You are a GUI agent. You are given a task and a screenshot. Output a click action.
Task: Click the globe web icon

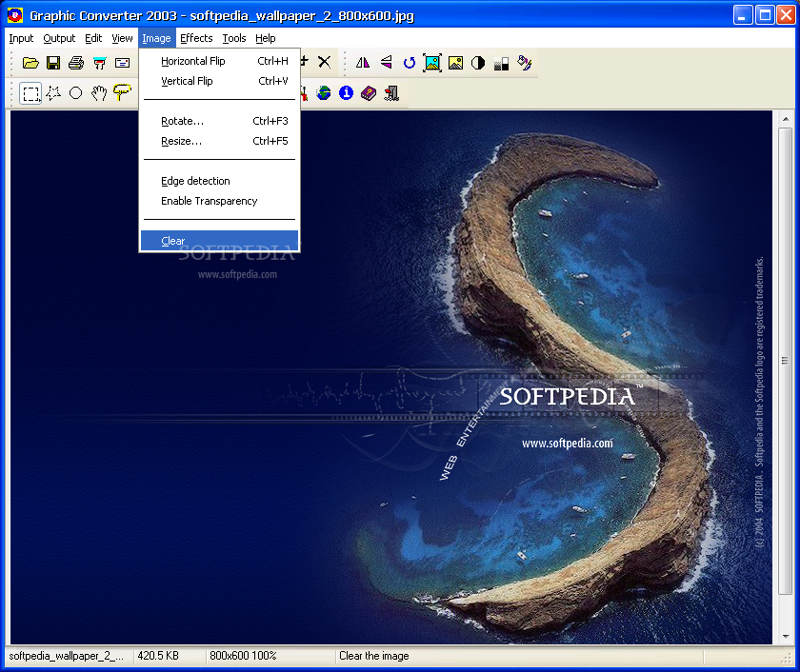pos(323,92)
